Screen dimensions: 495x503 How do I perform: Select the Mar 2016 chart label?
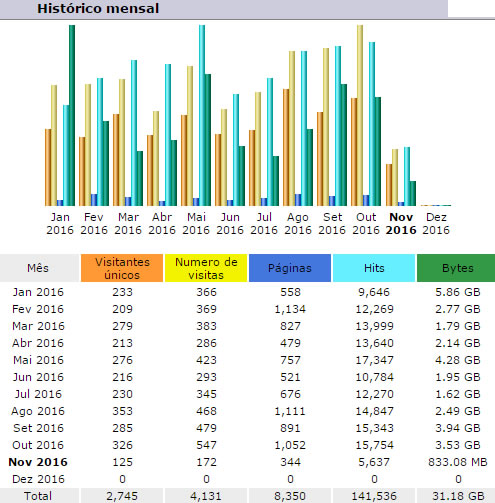click(x=128, y=224)
